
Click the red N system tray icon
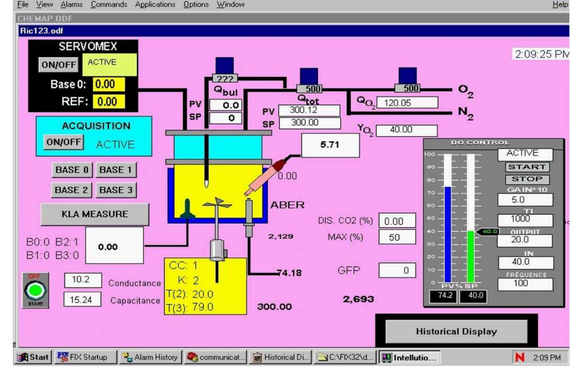pyautogui.click(x=519, y=358)
